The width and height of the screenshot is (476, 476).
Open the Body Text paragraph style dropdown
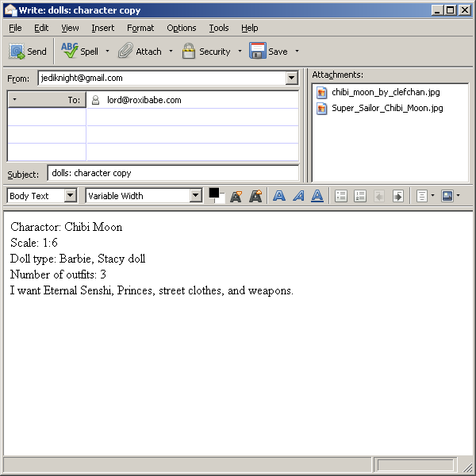point(71,196)
